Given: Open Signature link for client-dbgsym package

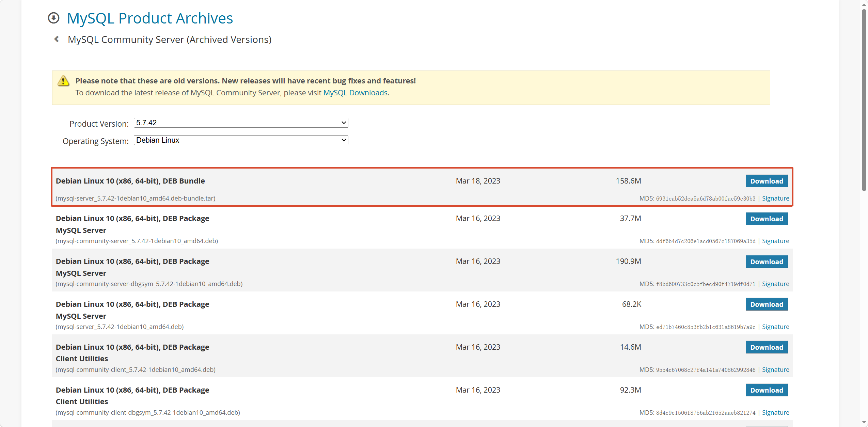Looking at the screenshot, I should coord(775,413).
